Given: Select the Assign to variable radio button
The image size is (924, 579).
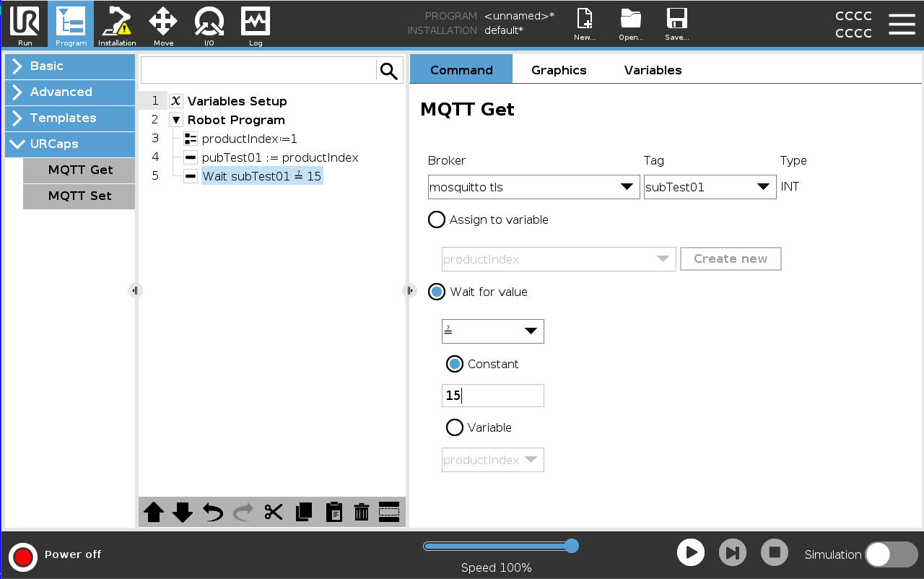Looking at the screenshot, I should click(437, 219).
